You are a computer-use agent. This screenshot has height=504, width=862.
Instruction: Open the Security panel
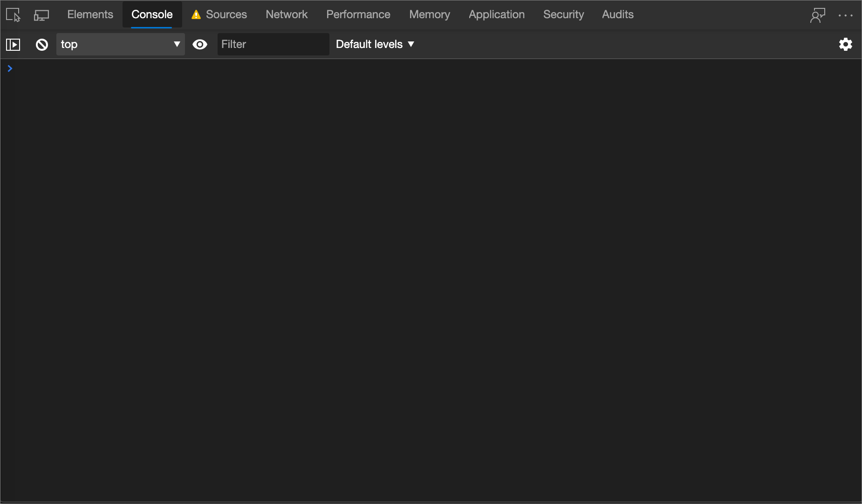[563, 14]
